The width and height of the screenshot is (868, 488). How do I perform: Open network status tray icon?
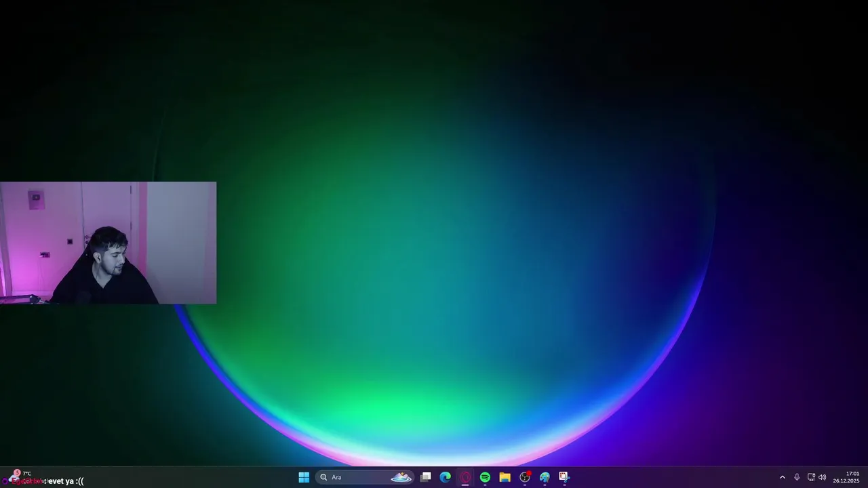(811, 477)
